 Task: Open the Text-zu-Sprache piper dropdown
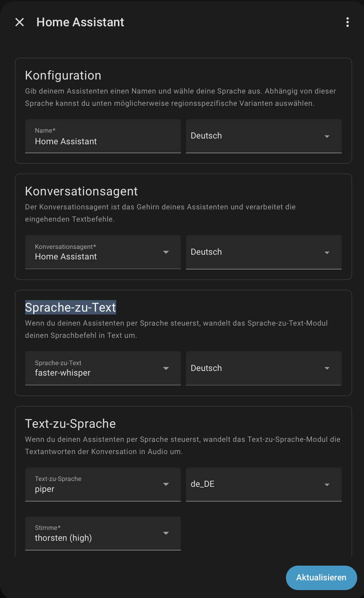(103, 485)
